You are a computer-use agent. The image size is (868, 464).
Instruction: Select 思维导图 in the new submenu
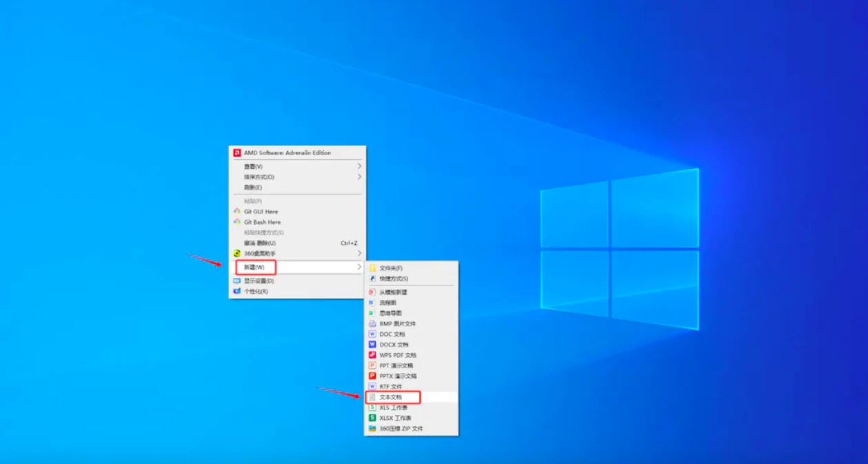click(x=390, y=313)
